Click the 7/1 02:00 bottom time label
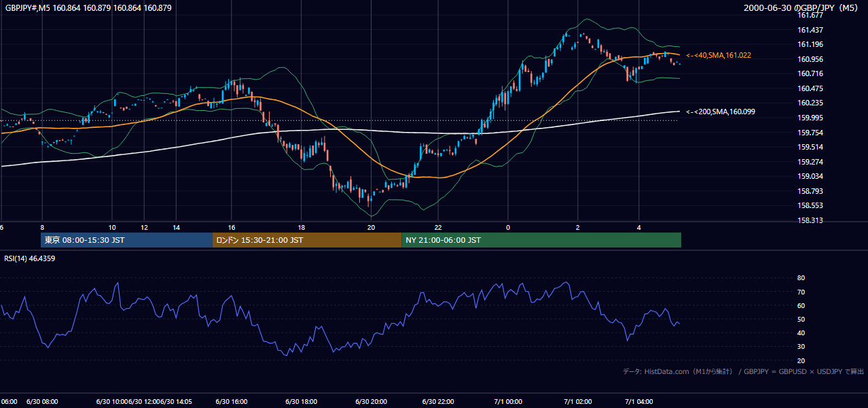This screenshot has width=868, height=408. 578,401
